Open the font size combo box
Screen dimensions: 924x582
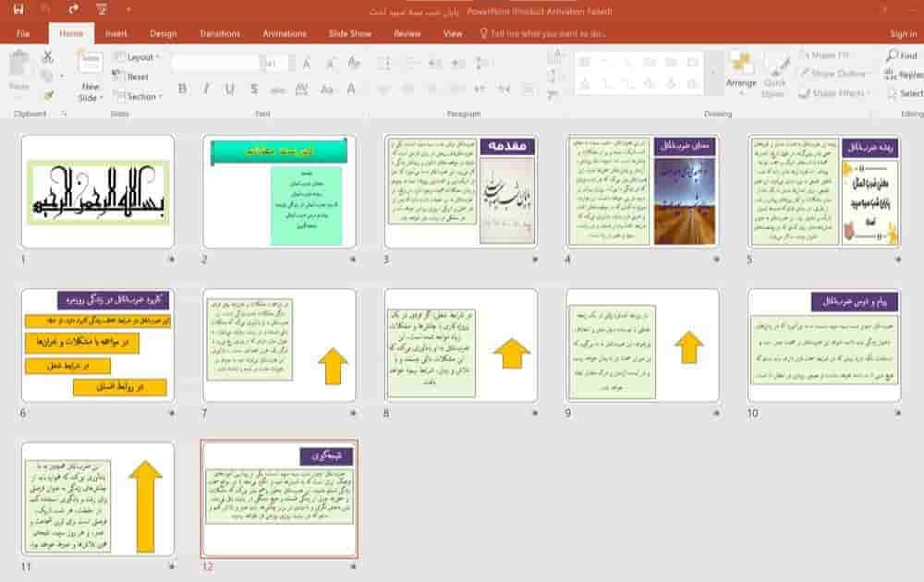[x=275, y=63]
